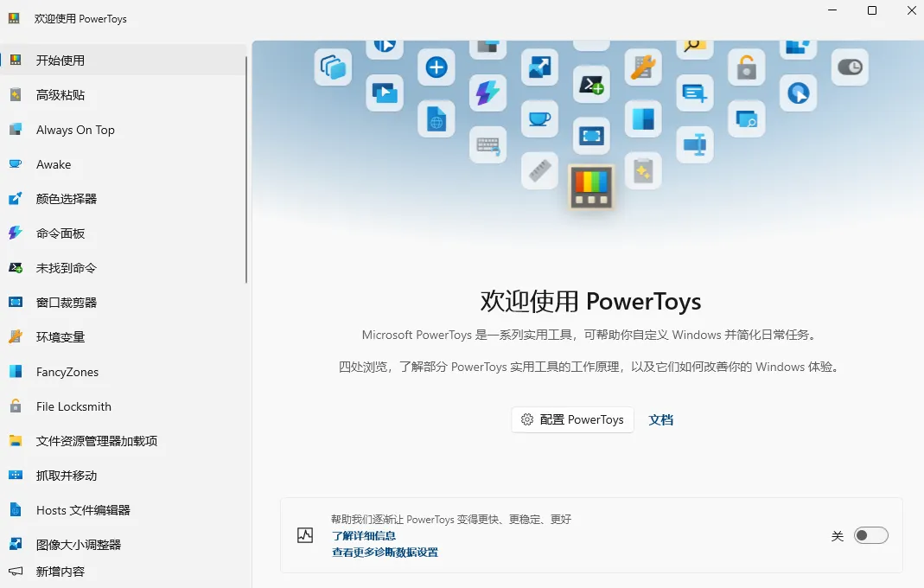Screen dimensions: 924x588
Task: Click the 抓取并移动 keyboard icon
Action: pos(16,476)
